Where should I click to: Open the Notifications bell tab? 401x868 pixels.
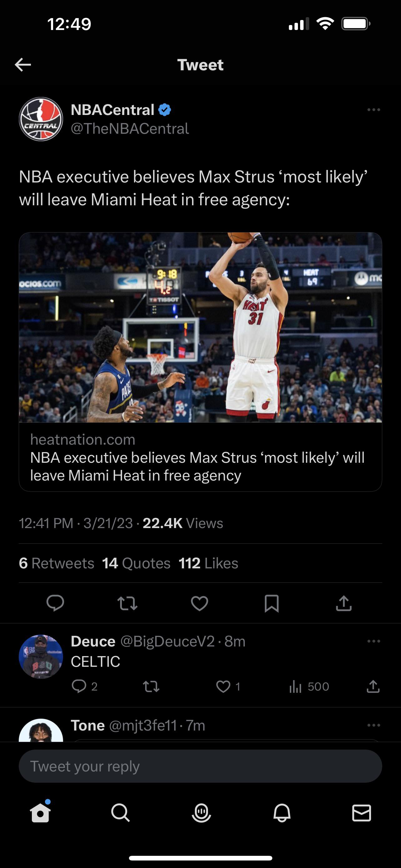[281, 813]
